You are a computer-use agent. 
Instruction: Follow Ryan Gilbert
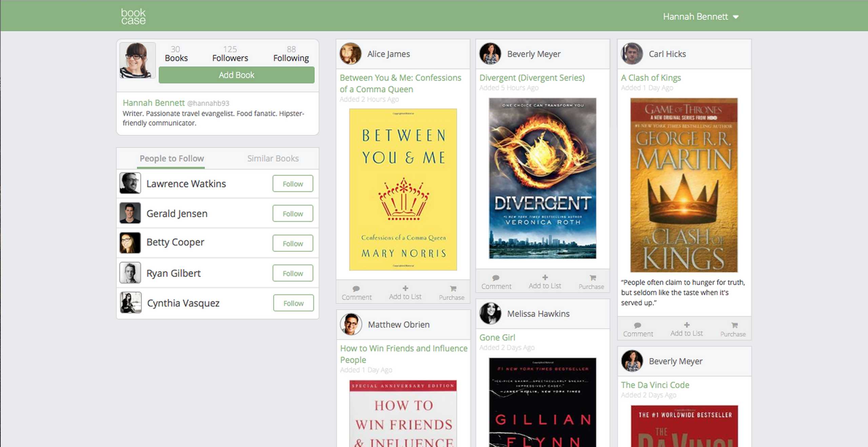pos(293,273)
